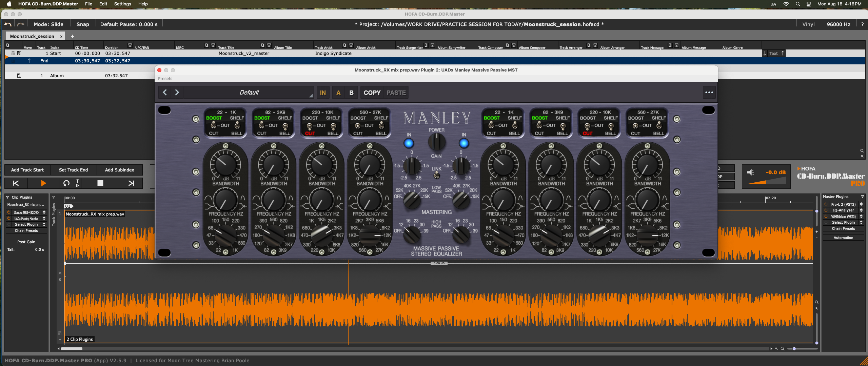Click the Add Track Start button

point(27,170)
